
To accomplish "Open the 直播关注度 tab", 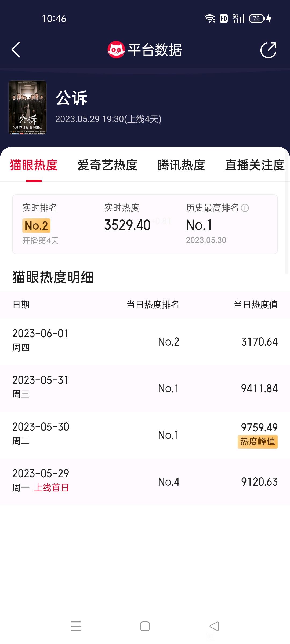I will pos(255,165).
